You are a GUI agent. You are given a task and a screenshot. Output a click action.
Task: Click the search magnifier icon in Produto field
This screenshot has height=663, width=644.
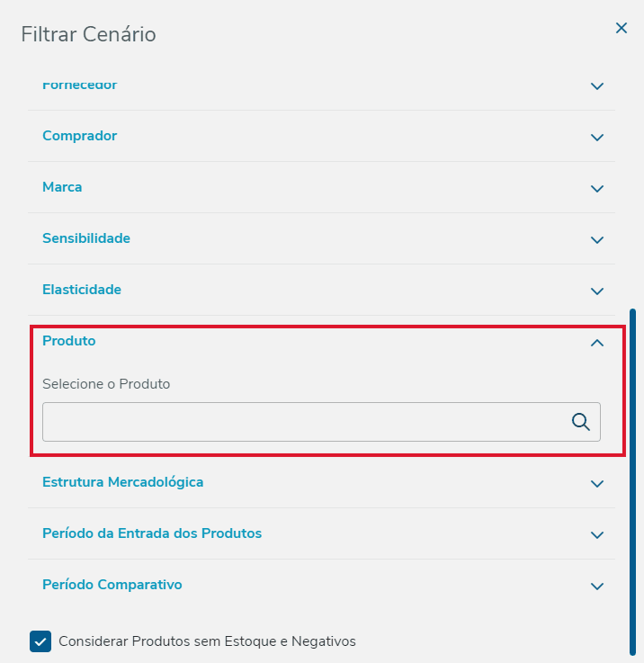tap(581, 422)
